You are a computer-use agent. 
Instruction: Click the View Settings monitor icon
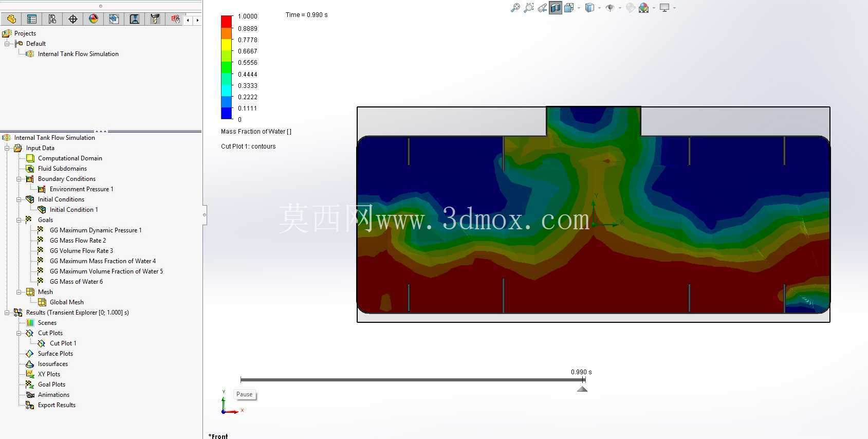click(x=664, y=8)
